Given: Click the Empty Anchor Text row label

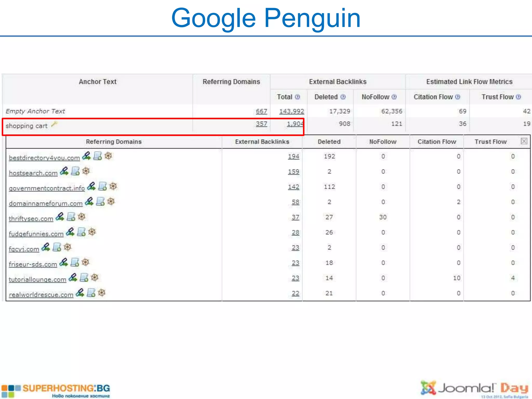Looking at the screenshot, I should pyautogui.click(x=35, y=111).
